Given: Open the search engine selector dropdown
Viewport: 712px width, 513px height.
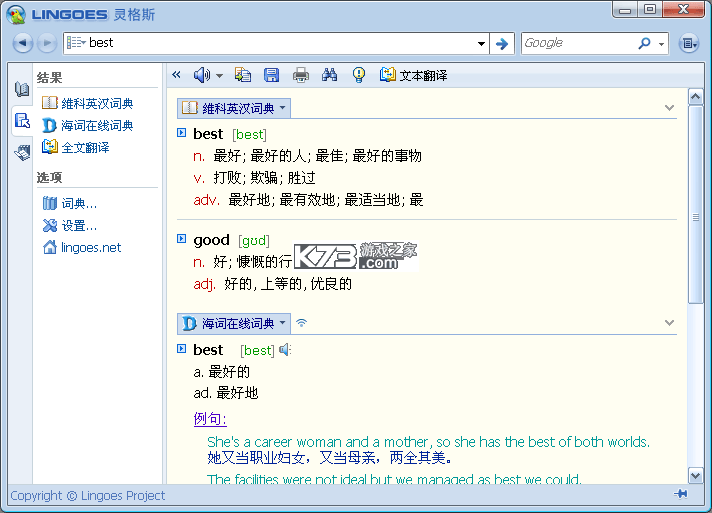Looking at the screenshot, I should coord(661,44).
